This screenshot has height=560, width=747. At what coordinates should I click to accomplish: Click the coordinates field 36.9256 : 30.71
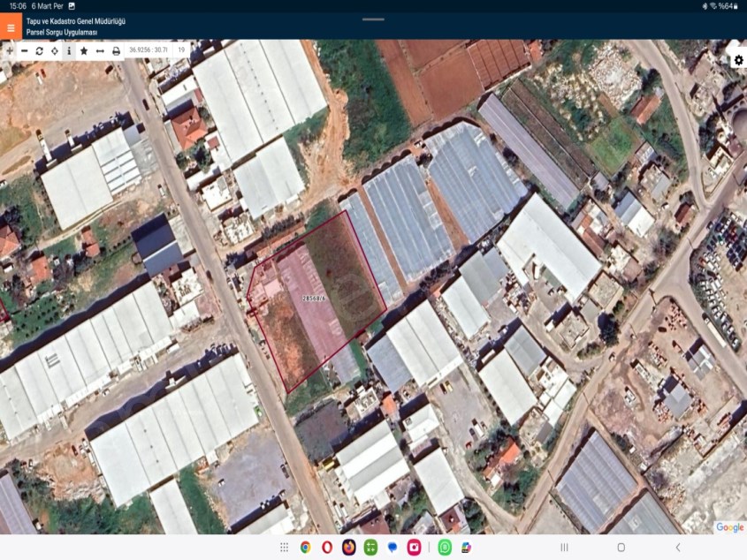click(147, 50)
